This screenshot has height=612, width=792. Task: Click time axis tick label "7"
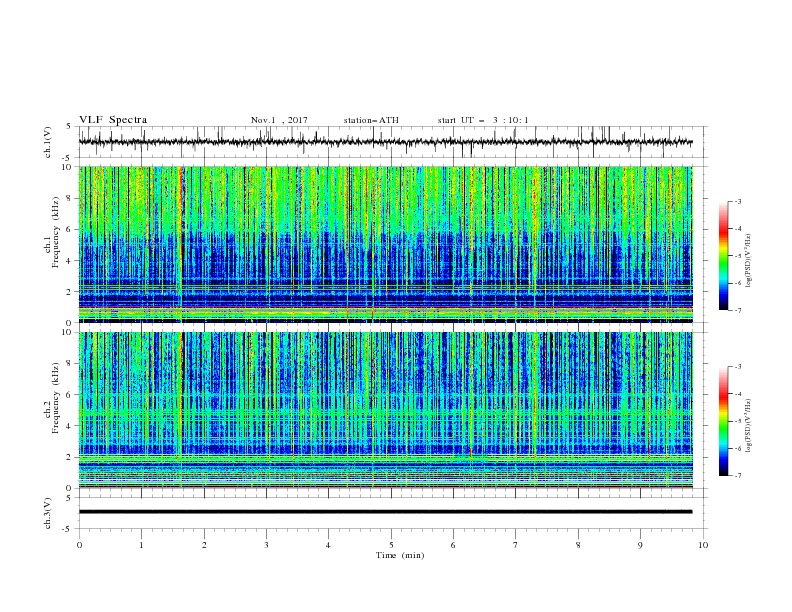point(516,545)
